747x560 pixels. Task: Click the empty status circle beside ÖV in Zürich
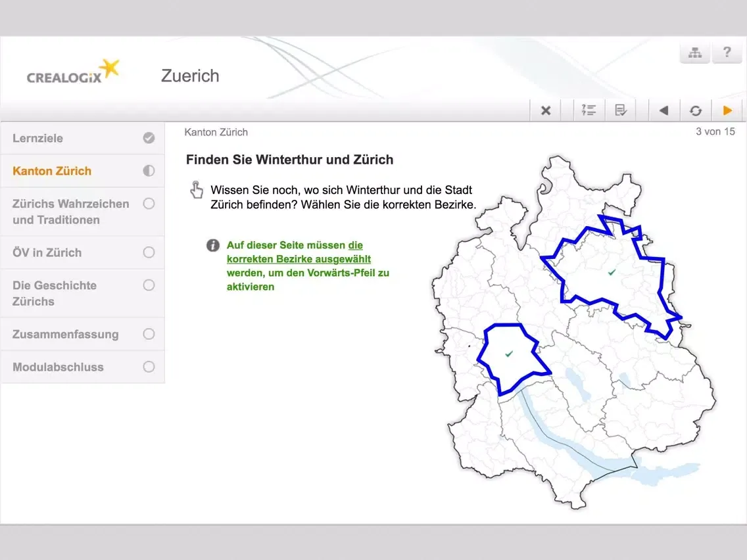point(149,252)
